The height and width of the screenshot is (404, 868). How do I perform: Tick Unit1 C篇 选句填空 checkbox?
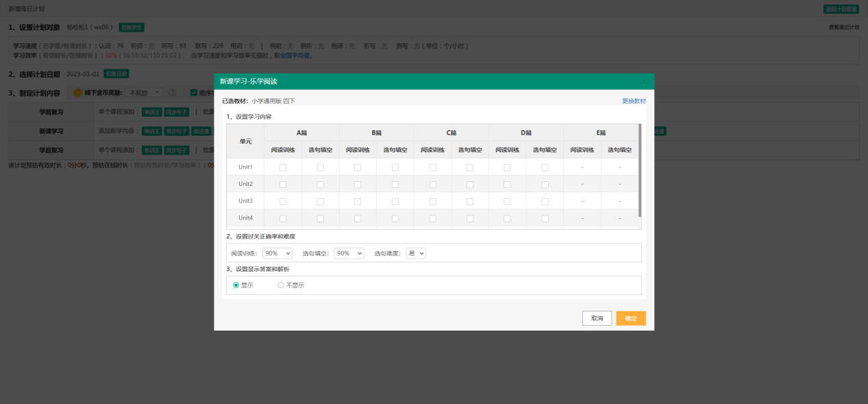coord(470,167)
